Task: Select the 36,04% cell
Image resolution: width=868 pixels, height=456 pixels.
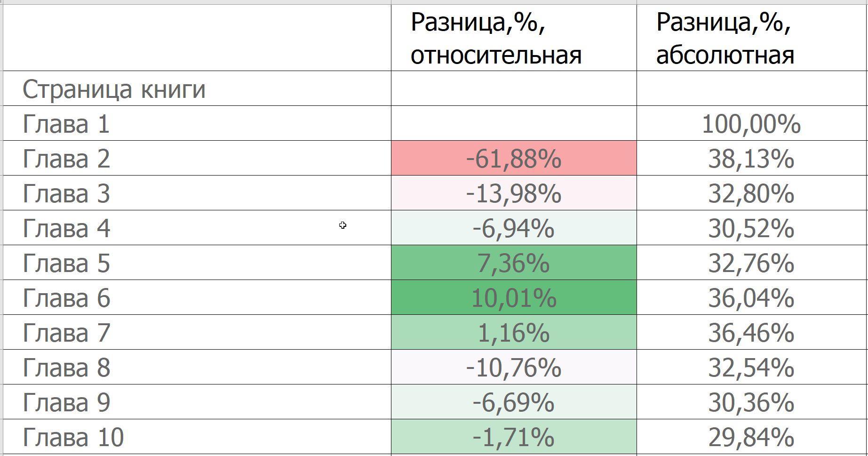Action: click(x=751, y=298)
